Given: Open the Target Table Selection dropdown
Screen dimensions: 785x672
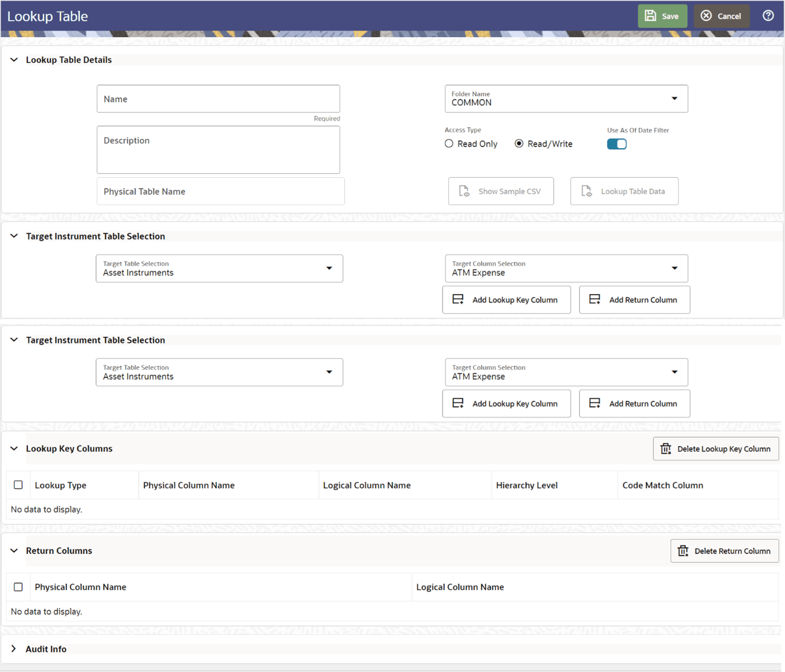Looking at the screenshot, I should [329, 268].
